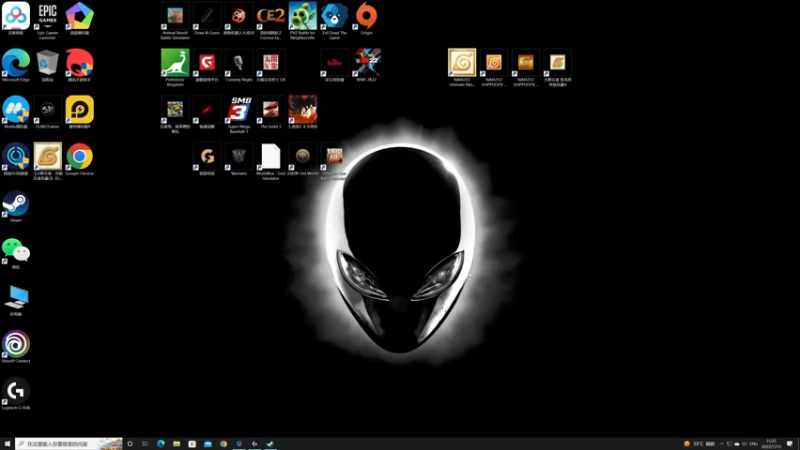Open Google Chrome from the taskbar
Screen dimensions: 800x450
point(223,444)
